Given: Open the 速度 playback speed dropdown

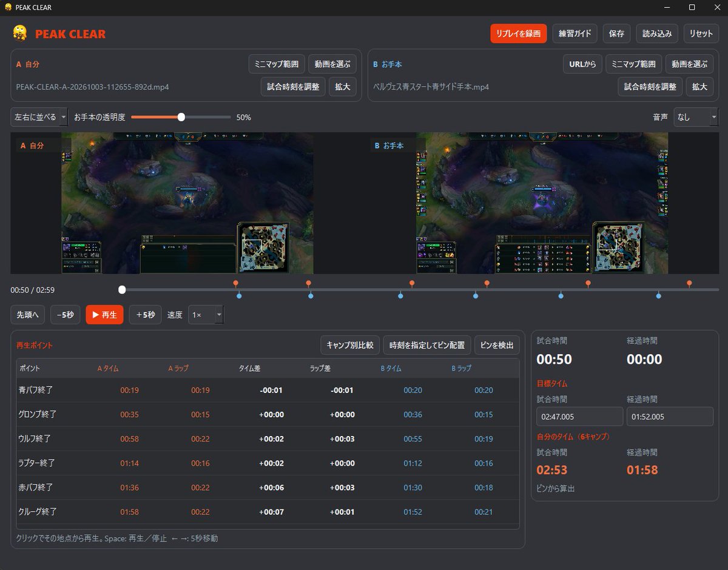Looking at the screenshot, I should [206, 315].
